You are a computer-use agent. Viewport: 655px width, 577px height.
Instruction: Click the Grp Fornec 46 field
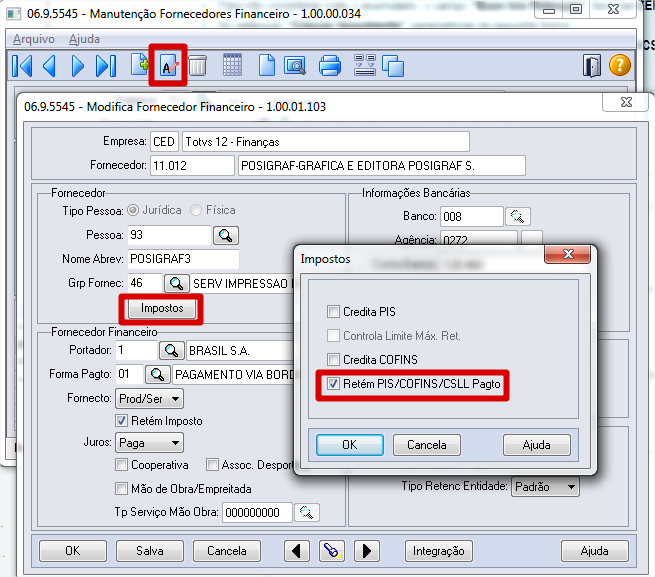[145, 283]
